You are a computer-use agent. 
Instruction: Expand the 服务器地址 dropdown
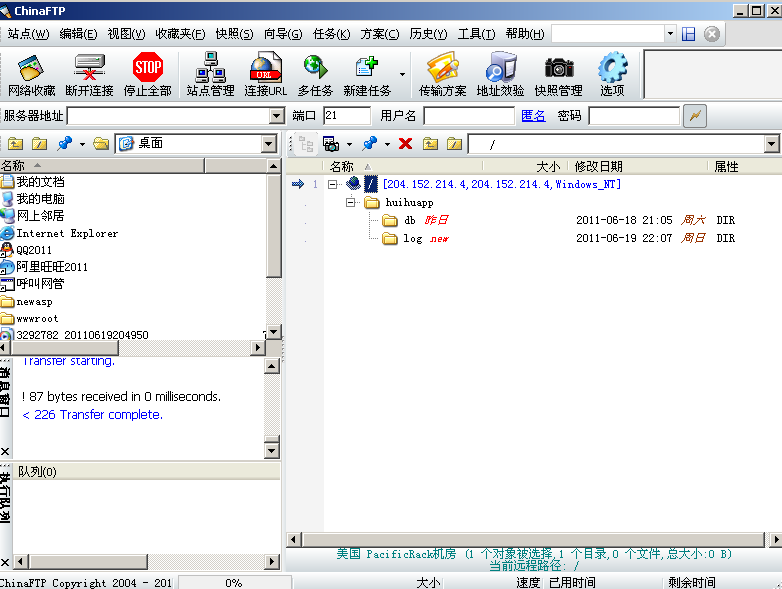[277, 117]
